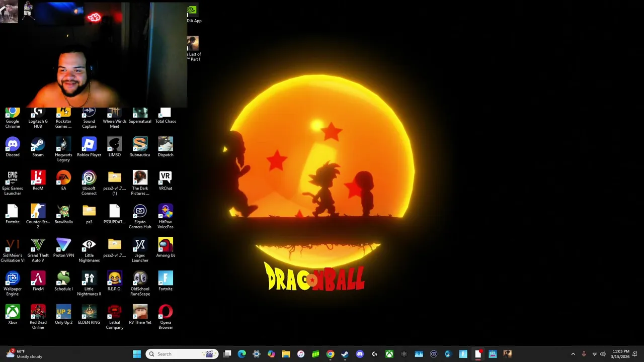Screen dimensions: 644x362
Task: Select the pcsx2-v1.7 (1) folder
Action: coord(114,183)
